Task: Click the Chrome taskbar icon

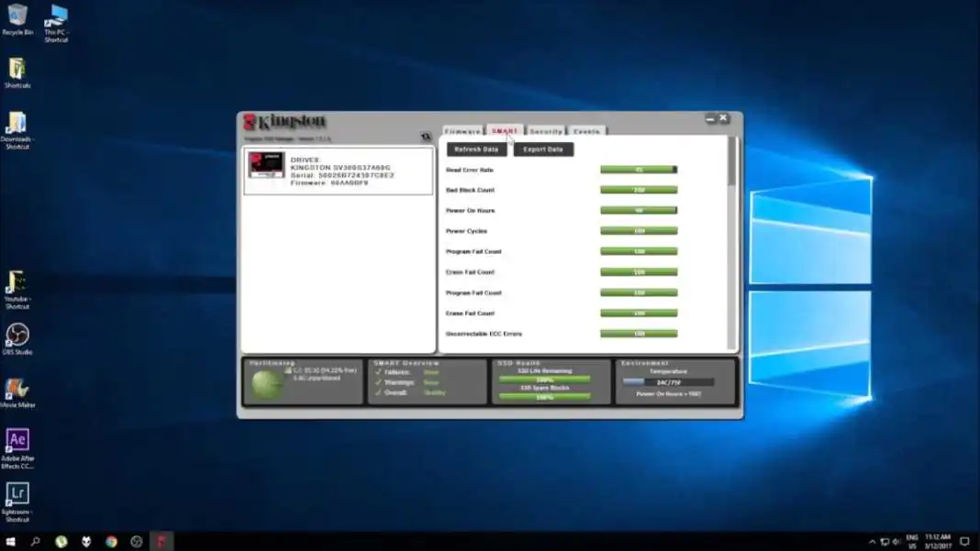Action: tap(111, 542)
